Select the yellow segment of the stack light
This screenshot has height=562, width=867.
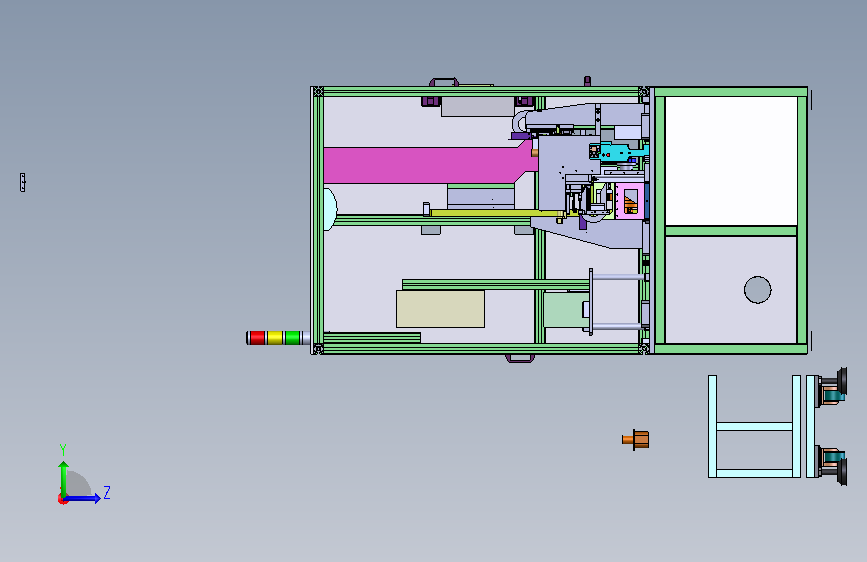pos(275,337)
